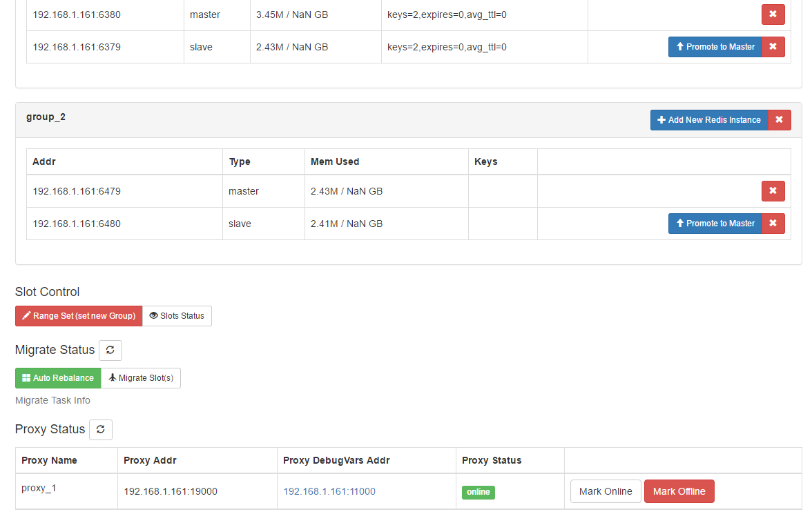
Task: Remove master 192.168.1.161:6479 instance
Action: click(x=773, y=191)
